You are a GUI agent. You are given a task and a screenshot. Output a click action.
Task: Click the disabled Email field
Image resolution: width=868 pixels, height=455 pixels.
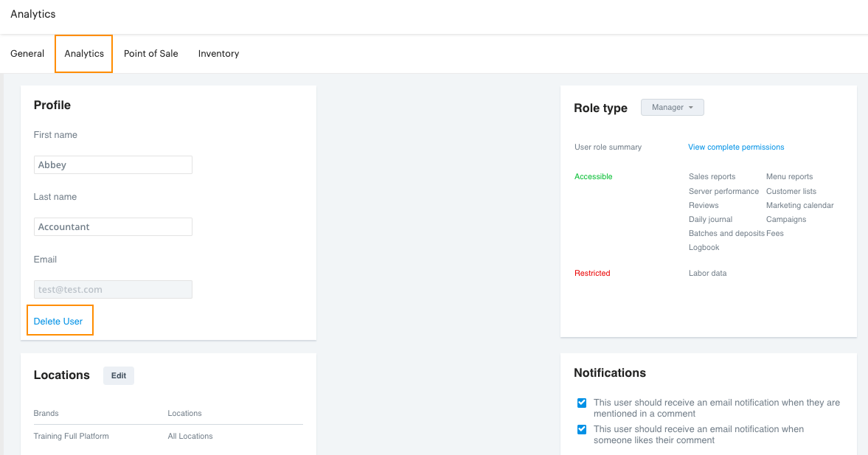pyautogui.click(x=112, y=289)
